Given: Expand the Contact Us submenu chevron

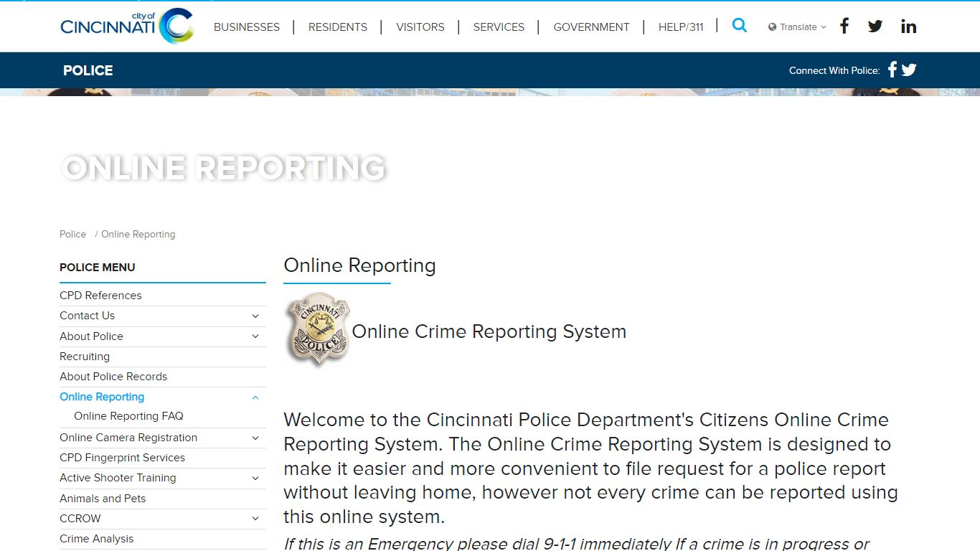Looking at the screenshot, I should coord(255,316).
